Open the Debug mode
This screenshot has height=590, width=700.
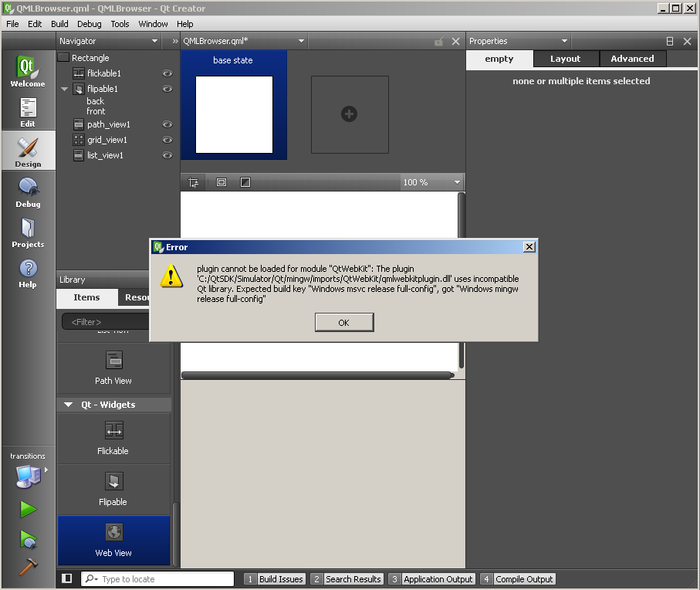[28, 192]
